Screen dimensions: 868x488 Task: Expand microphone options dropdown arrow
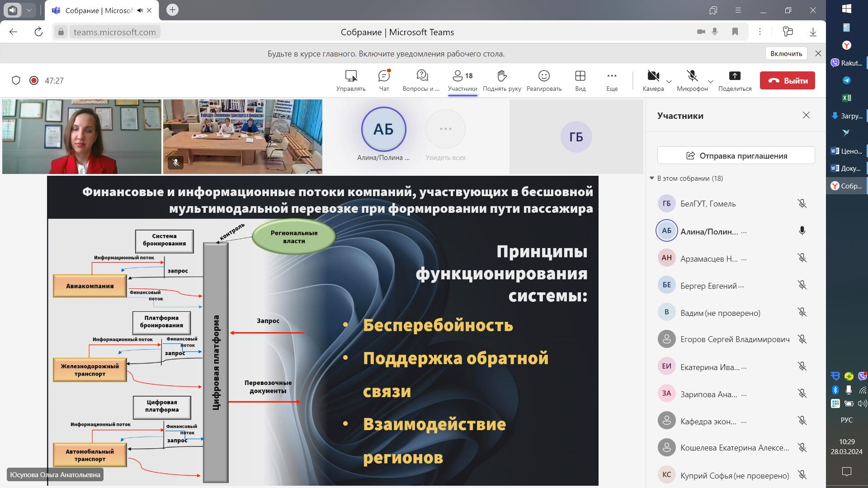[711, 82]
